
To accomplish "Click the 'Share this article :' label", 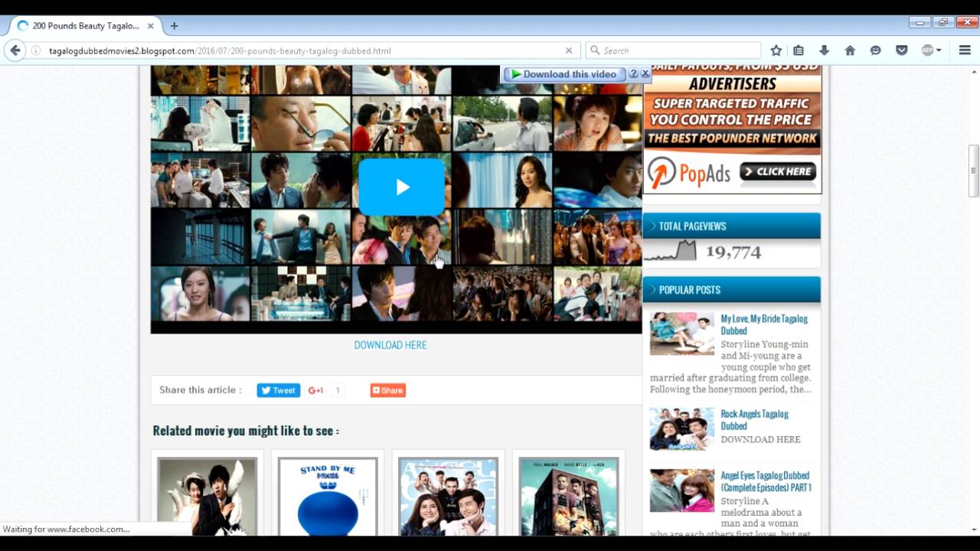I will tap(201, 390).
